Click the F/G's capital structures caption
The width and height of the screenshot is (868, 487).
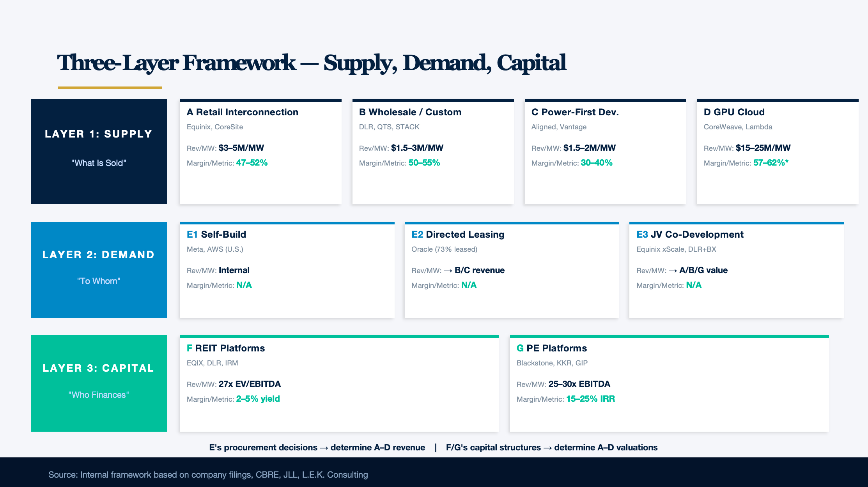pyautogui.click(x=552, y=448)
